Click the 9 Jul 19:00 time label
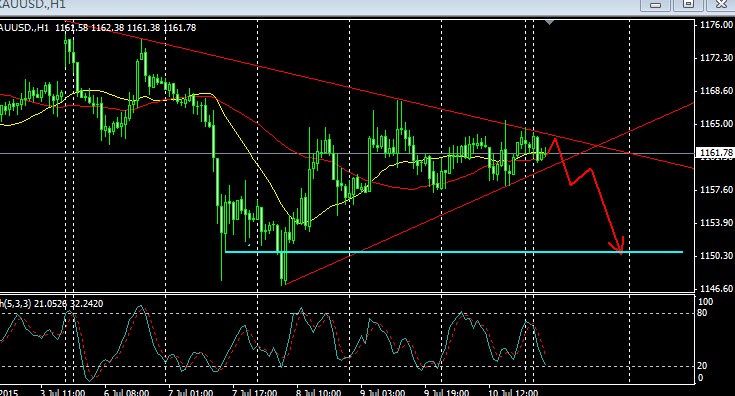This screenshot has width=735, height=396. click(x=447, y=392)
